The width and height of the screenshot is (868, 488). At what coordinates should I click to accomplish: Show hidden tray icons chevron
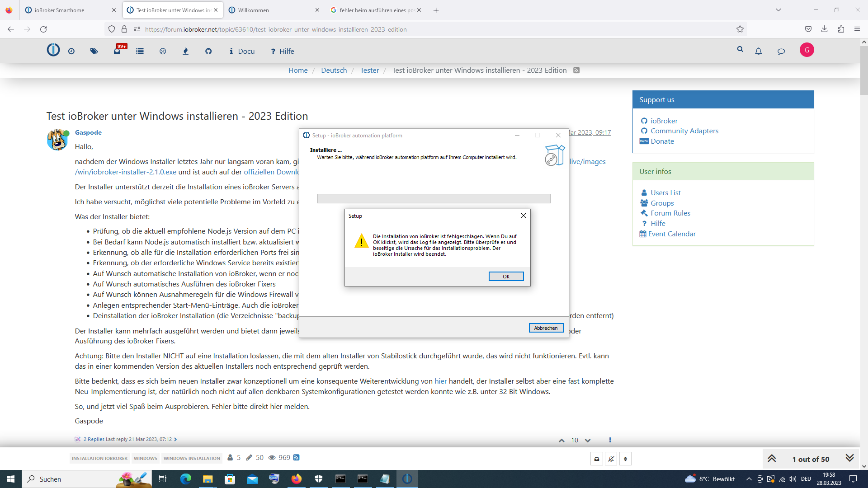click(x=749, y=479)
